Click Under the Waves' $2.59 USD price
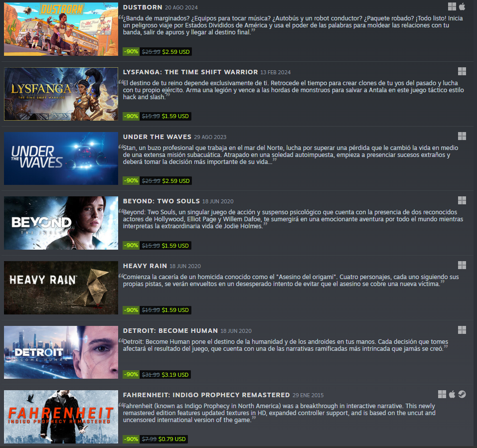The height and width of the screenshot is (448, 477). click(176, 181)
